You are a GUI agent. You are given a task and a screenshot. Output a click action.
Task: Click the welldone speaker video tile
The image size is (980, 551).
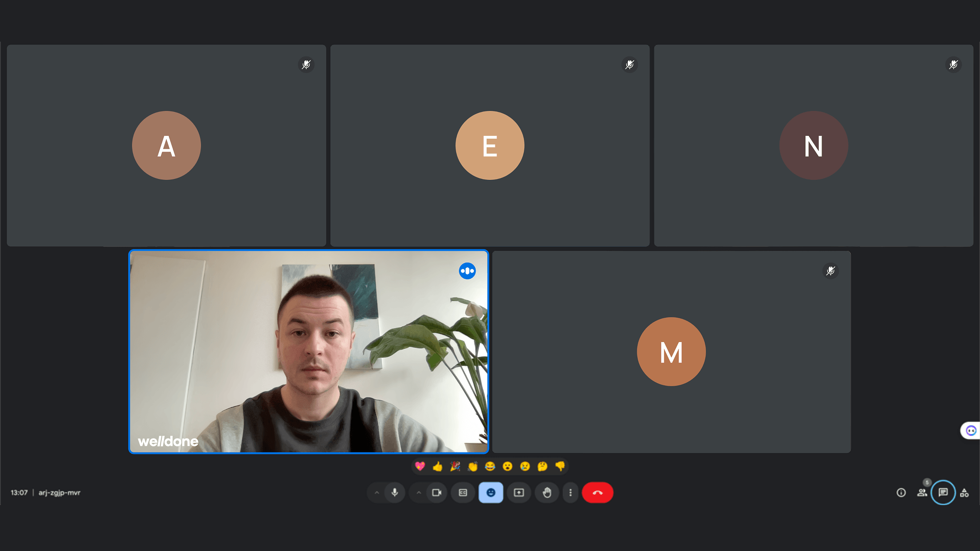(309, 352)
